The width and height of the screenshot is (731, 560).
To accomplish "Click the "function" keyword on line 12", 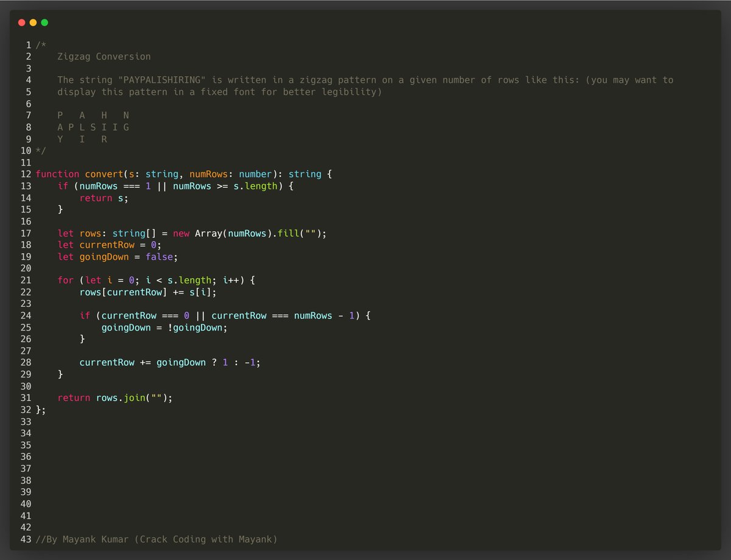I will pos(57,174).
